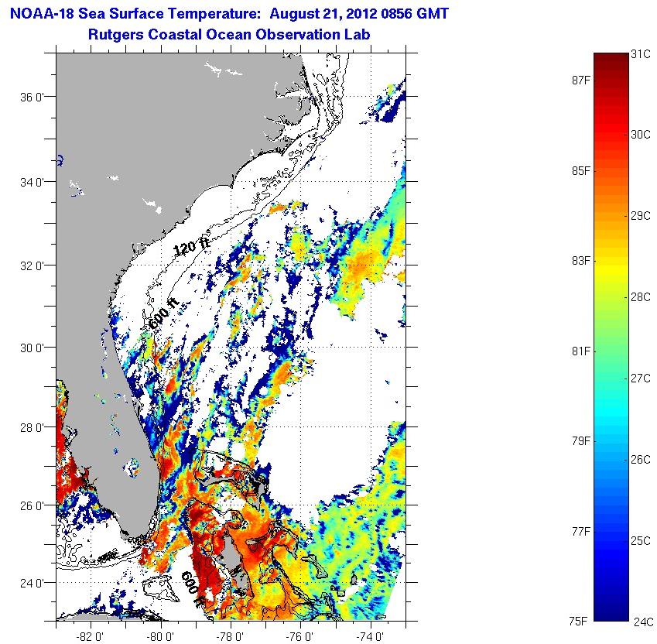Click the 87F colorbar label
657x644 pixels.
pos(580,80)
